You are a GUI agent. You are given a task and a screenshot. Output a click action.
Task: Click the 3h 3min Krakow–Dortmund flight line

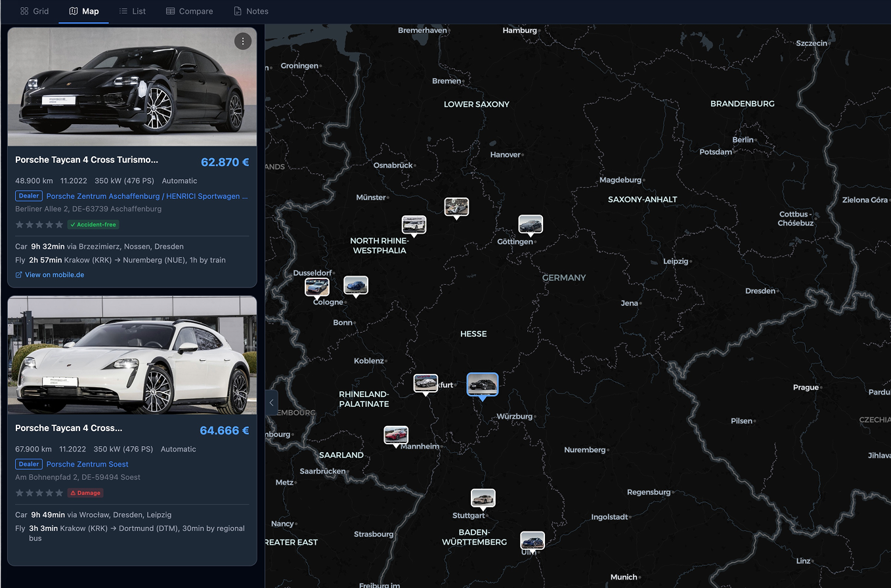tap(130, 533)
